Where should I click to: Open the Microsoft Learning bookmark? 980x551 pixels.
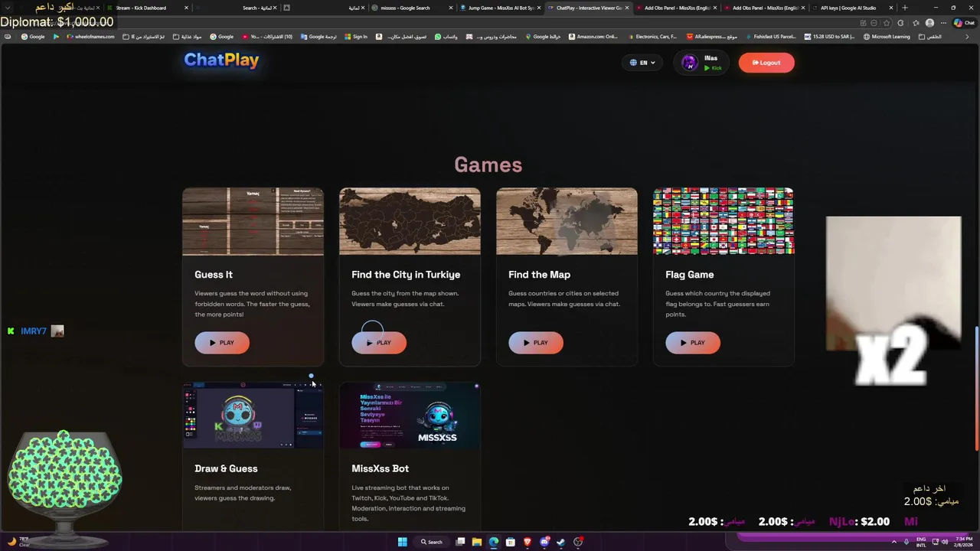887,37
